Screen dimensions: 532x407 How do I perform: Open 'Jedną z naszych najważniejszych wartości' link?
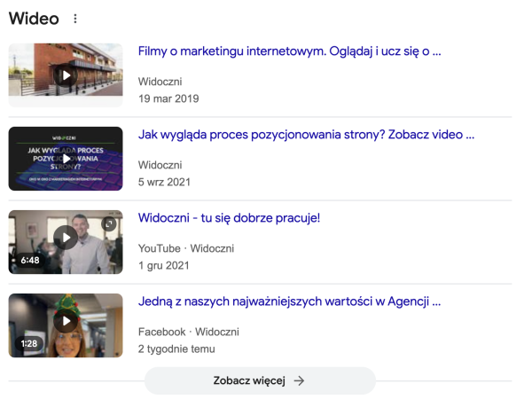pos(289,301)
